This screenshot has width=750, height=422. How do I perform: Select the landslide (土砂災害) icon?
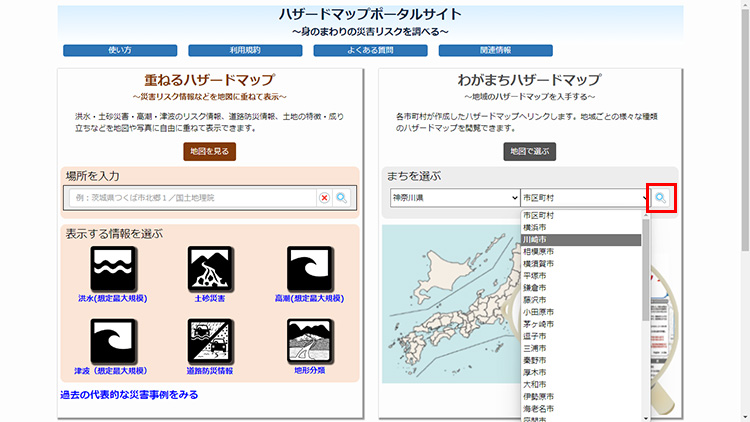(x=210, y=268)
